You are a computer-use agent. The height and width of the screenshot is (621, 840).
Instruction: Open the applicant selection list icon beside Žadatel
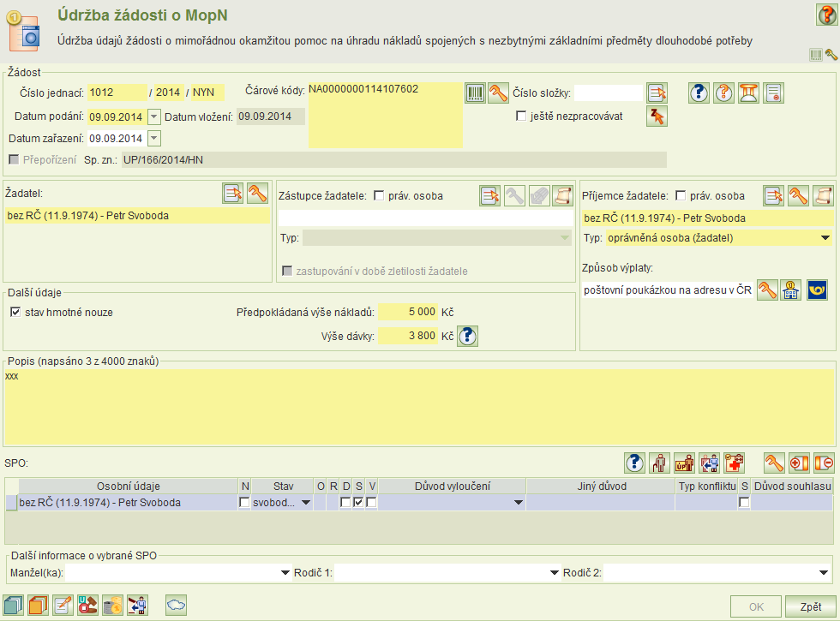[x=232, y=194]
